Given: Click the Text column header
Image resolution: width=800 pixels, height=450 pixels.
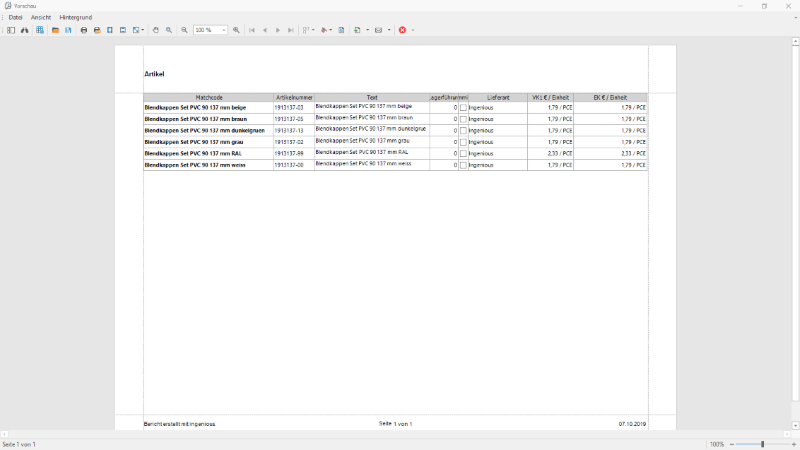Looking at the screenshot, I should pos(372,97).
